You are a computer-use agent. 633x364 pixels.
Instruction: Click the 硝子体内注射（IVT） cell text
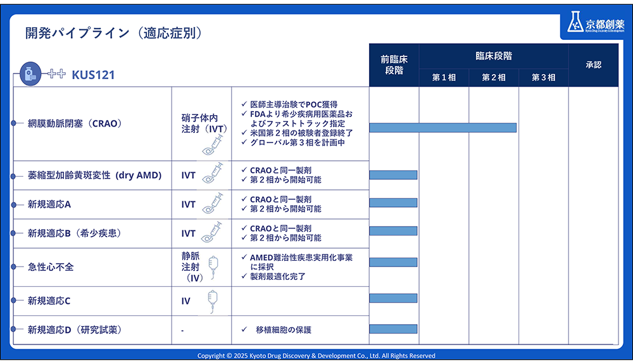(204, 123)
